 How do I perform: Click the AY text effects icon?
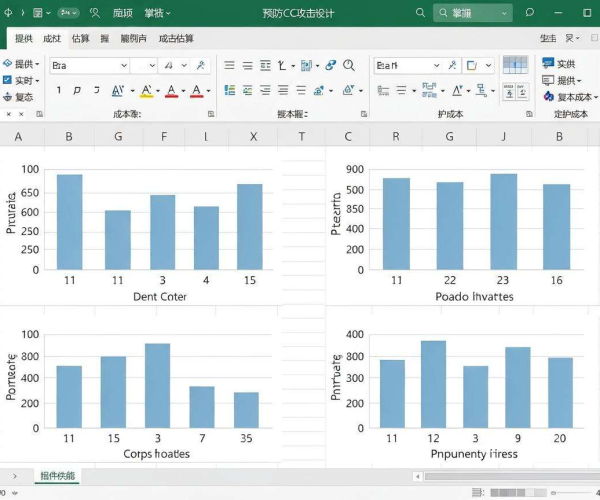118,91
